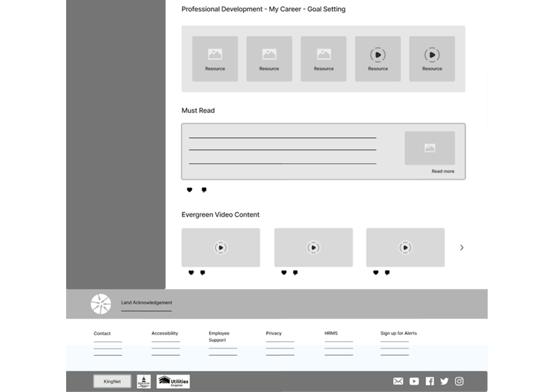Open Sign up for Alerts footer link
This screenshot has width=543, height=392.
(399, 334)
